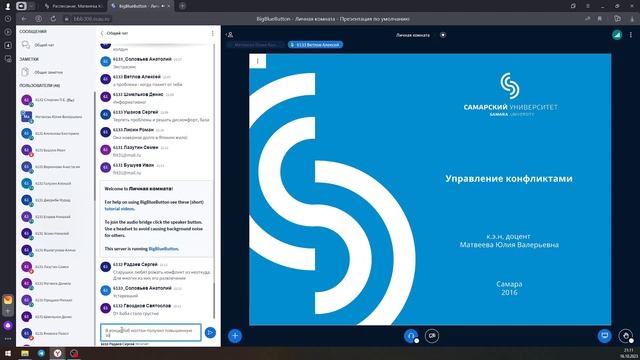This screenshot has height=360, width=640.
Task: Open a new browser tab with plus
Action: (x=182, y=6)
